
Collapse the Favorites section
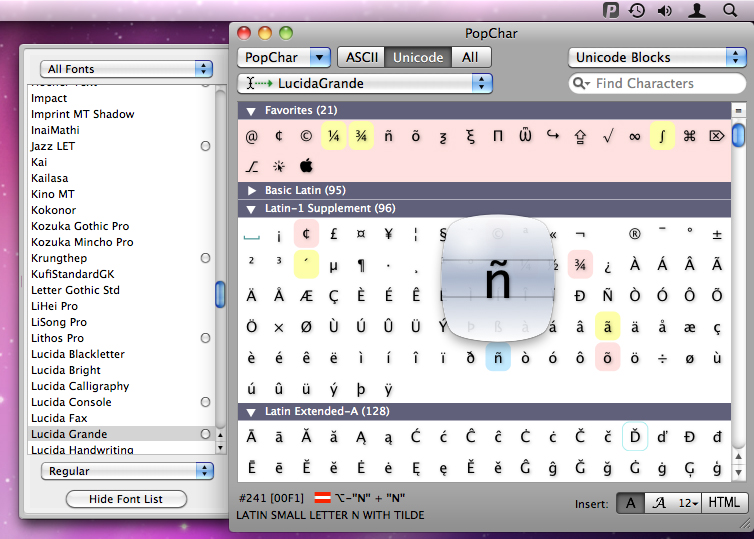pyautogui.click(x=251, y=111)
